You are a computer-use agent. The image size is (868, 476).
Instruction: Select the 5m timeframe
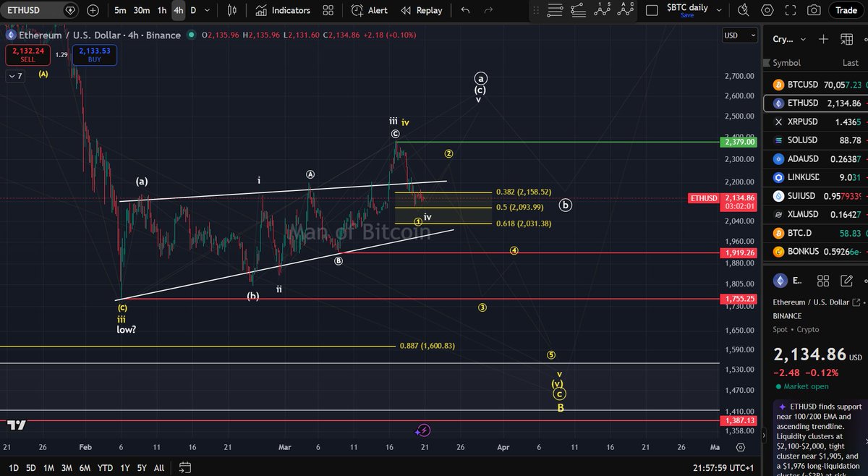(120, 11)
